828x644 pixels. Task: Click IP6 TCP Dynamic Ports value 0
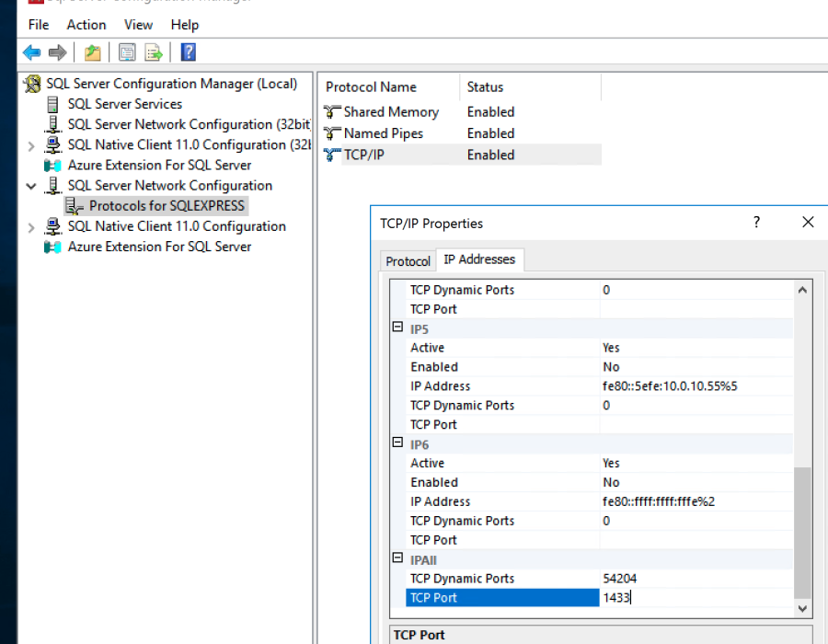606,521
